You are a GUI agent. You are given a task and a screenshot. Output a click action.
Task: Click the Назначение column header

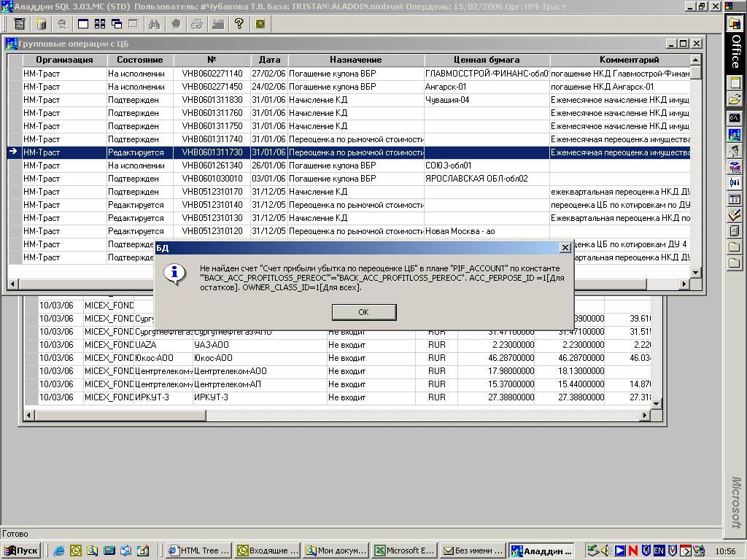pyautogui.click(x=356, y=60)
